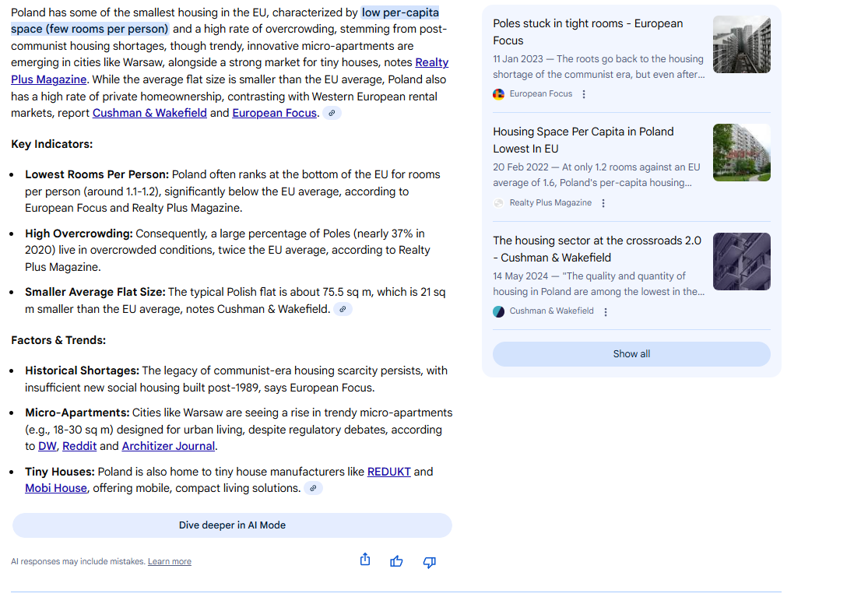Open 'Poles stuck in tight rooms' article title
The width and height of the screenshot is (868, 611).
click(x=588, y=32)
